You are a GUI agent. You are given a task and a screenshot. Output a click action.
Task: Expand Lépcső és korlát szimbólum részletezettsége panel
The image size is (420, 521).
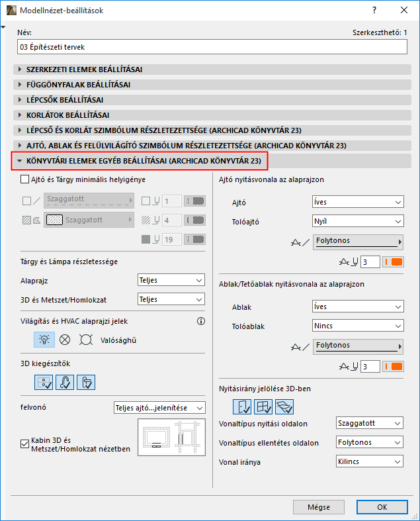click(x=212, y=130)
